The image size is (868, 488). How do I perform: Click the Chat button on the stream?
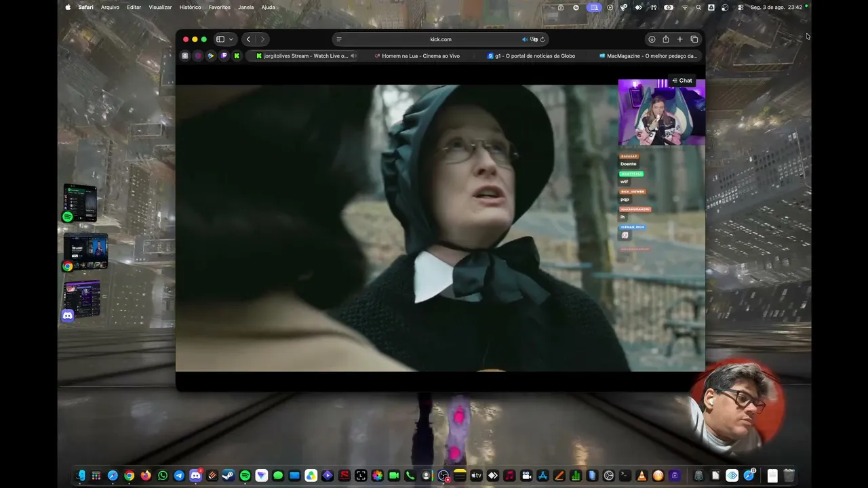[682, 81]
